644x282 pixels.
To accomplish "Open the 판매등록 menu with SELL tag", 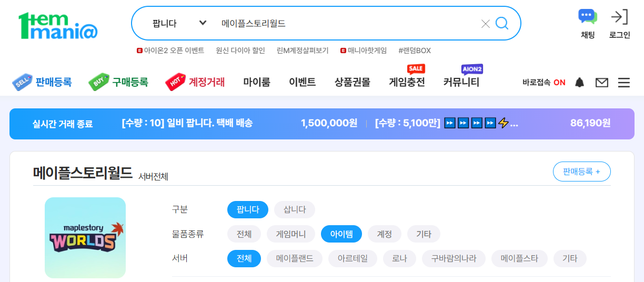I will (x=42, y=82).
